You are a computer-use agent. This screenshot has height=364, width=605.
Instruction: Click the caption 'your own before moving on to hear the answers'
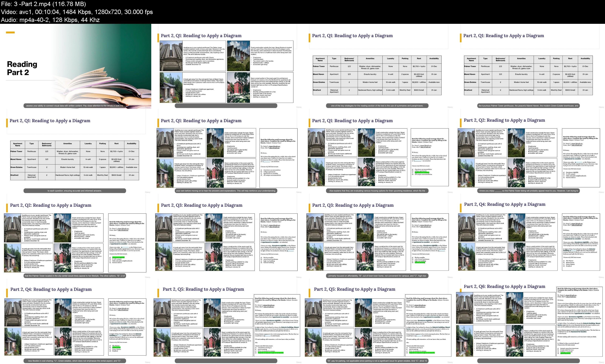coord(226,191)
